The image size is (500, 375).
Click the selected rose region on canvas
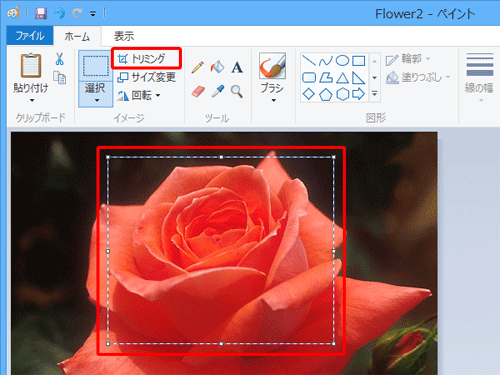coord(221,250)
